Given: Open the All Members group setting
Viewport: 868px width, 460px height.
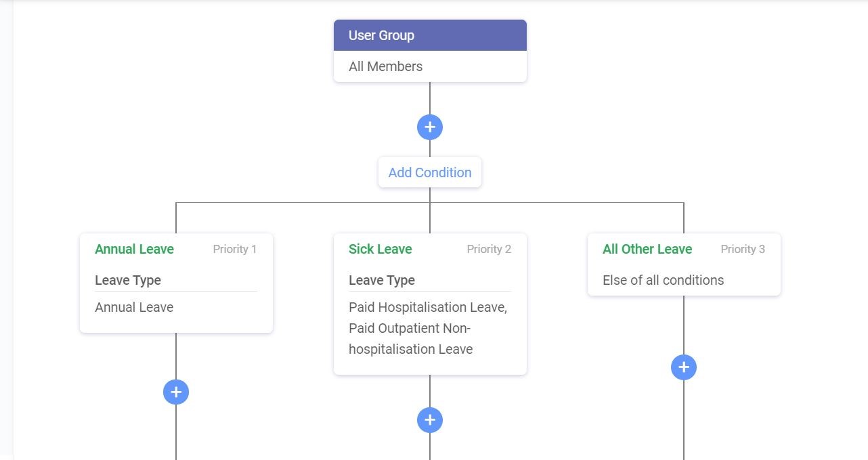Looking at the screenshot, I should coord(385,66).
